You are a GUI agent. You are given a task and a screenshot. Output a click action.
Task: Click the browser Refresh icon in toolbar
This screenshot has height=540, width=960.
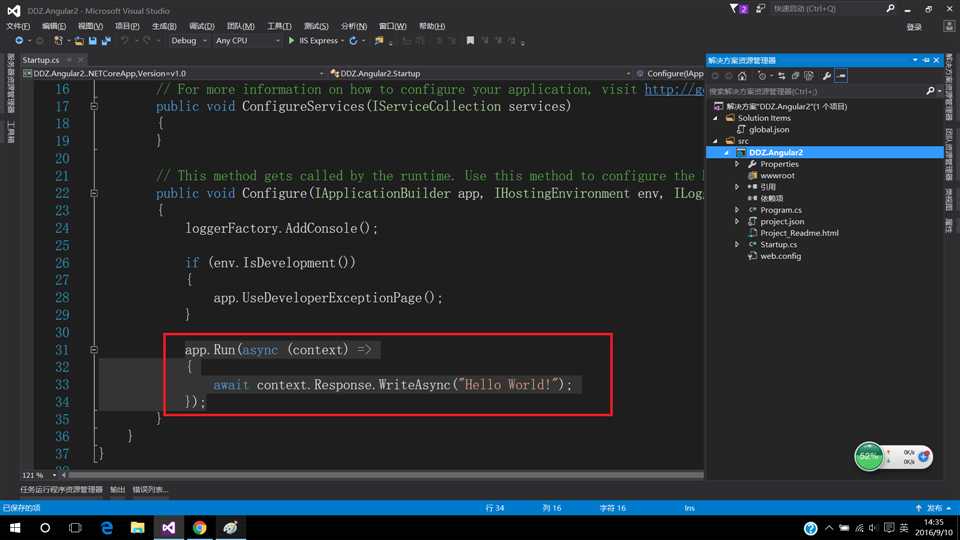pos(353,40)
